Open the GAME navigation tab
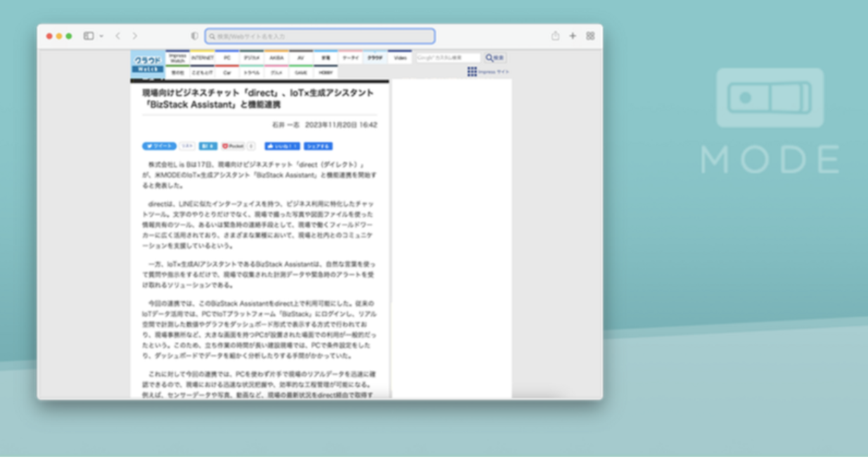 pyautogui.click(x=300, y=72)
